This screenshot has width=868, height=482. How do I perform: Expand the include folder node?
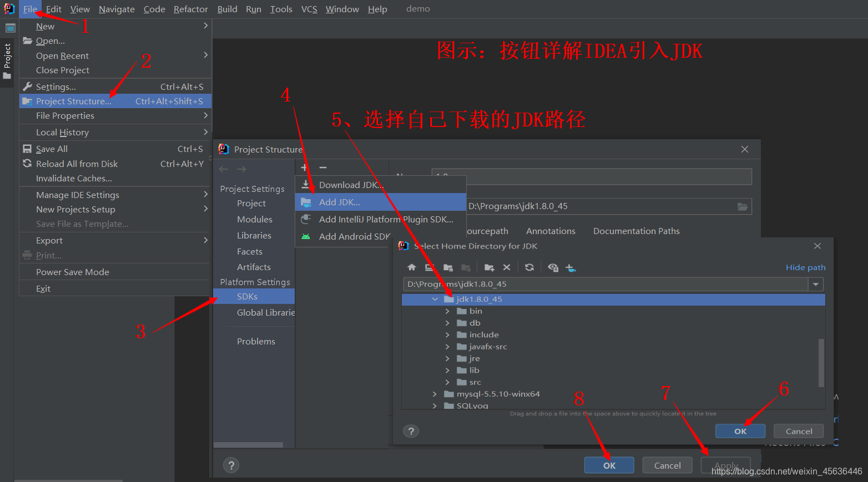pyautogui.click(x=447, y=334)
